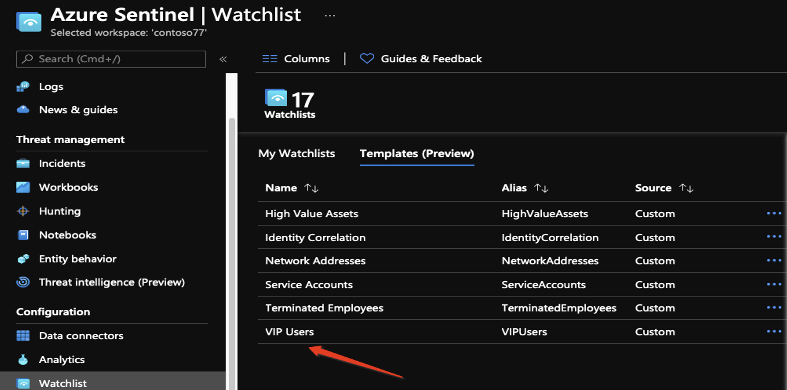Click the Incidents briefcase icon
787x390 pixels.
[x=23, y=164]
